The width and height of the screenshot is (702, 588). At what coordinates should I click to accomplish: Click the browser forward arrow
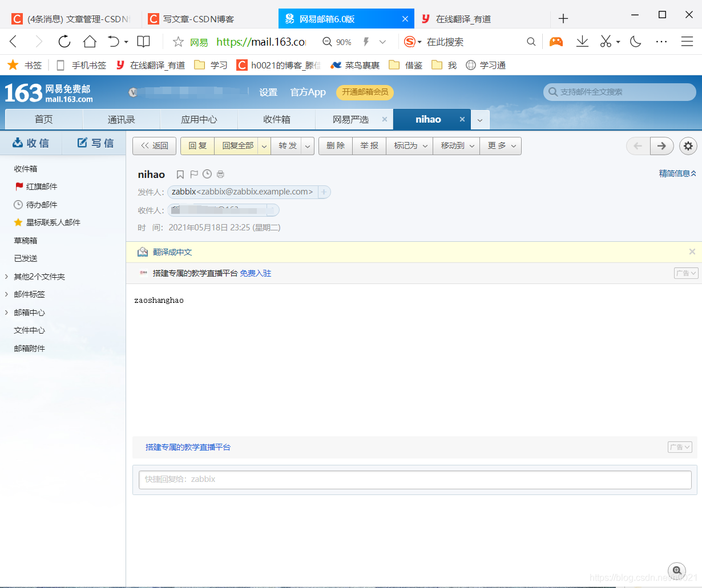39,42
